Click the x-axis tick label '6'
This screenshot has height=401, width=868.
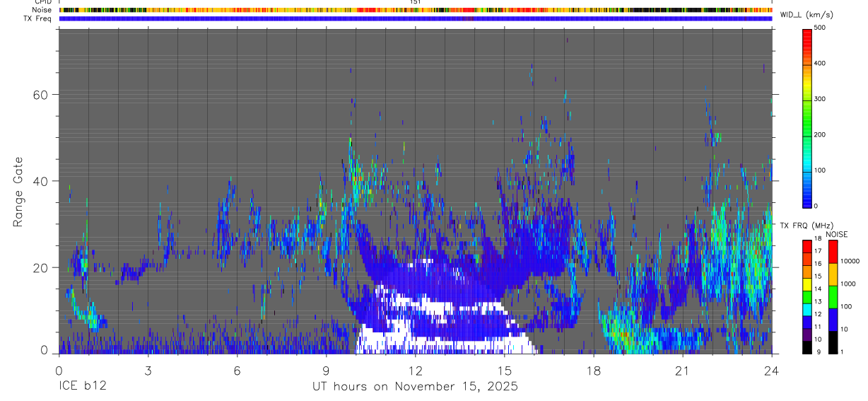click(x=237, y=371)
